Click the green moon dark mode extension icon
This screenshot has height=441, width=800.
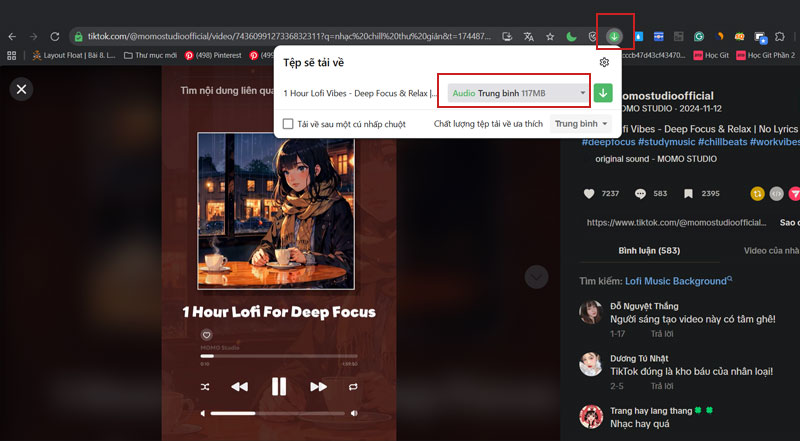click(x=571, y=36)
